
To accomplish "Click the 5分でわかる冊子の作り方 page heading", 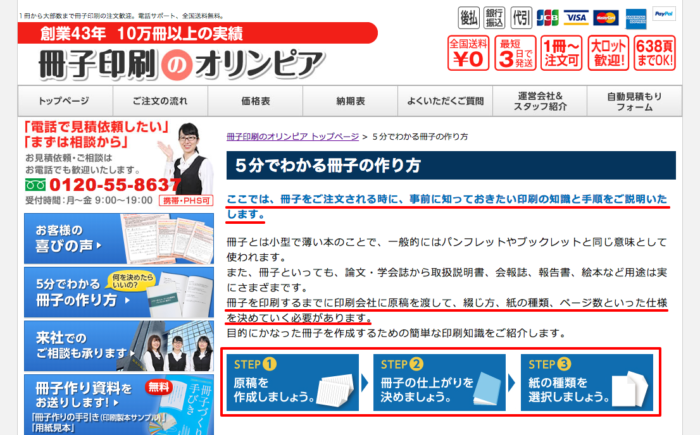I will tap(451, 165).
